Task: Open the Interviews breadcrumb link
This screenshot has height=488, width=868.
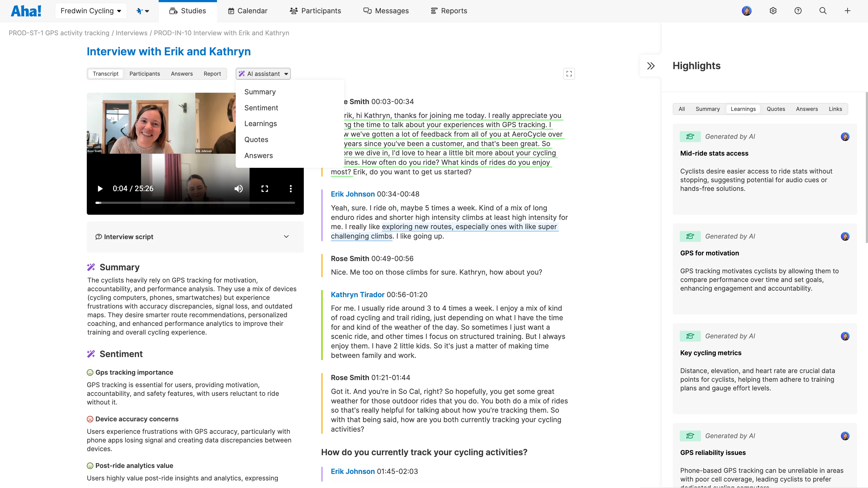Action: point(131,33)
